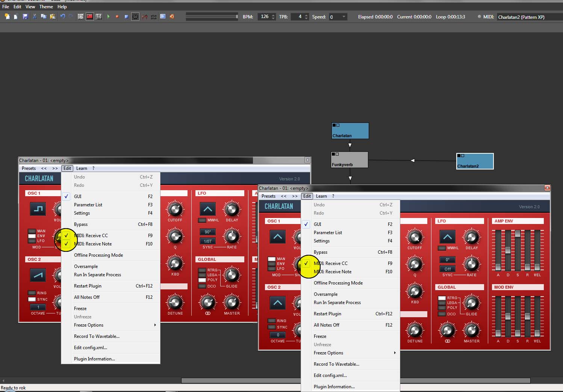Open the View menu in main menu bar
The height and width of the screenshot is (392, 563).
tap(30, 7)
